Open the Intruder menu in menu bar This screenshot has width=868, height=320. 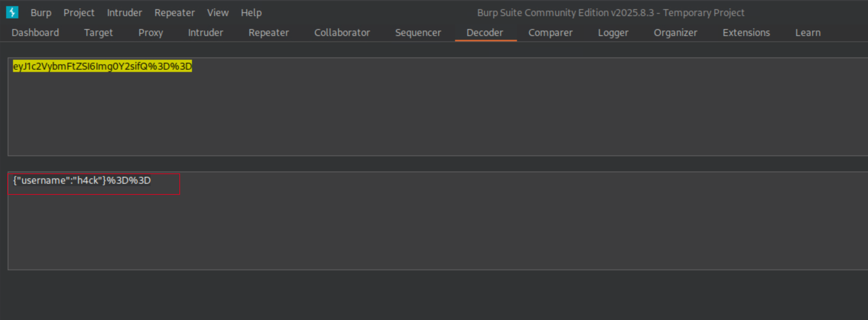click(x=124, y=13)
